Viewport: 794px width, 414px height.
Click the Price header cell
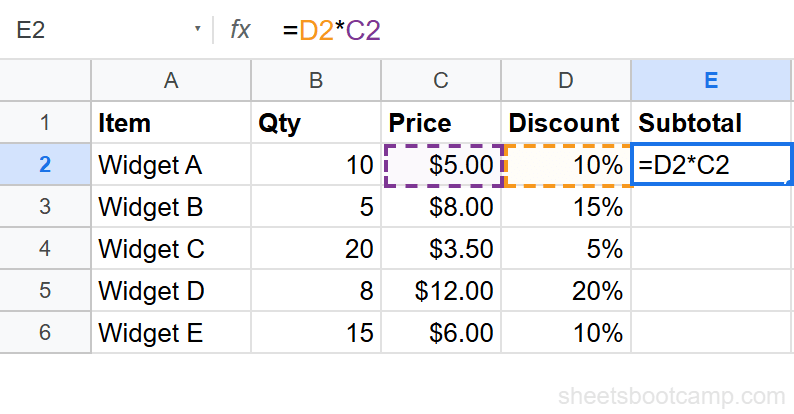click(441, 122)
